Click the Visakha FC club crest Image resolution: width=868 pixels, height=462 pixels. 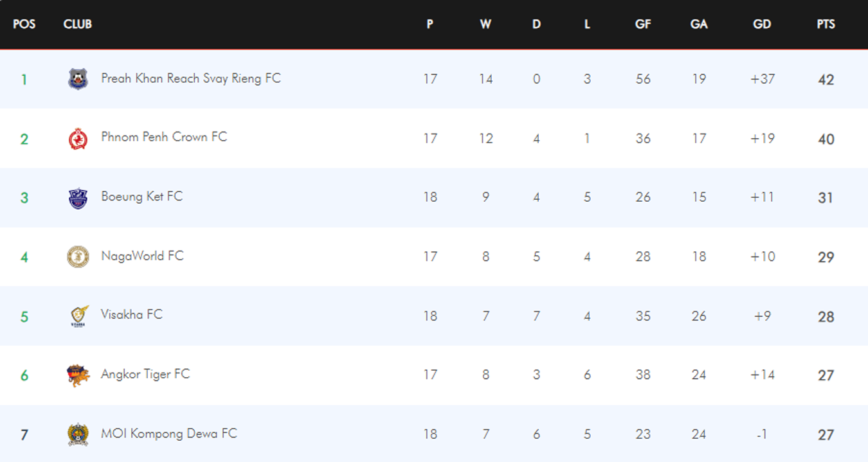(x=78, y=315)
